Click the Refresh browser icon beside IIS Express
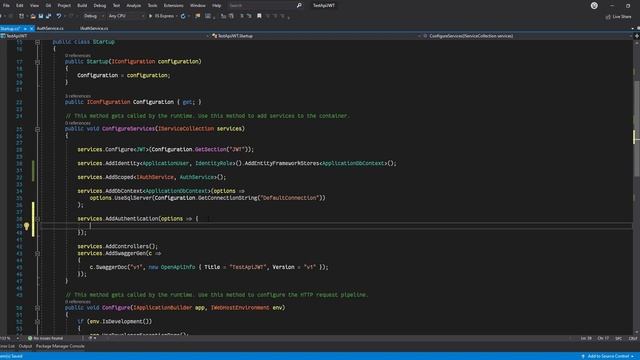The height and width of the screenshot is (360, 640). pos(183,16)
